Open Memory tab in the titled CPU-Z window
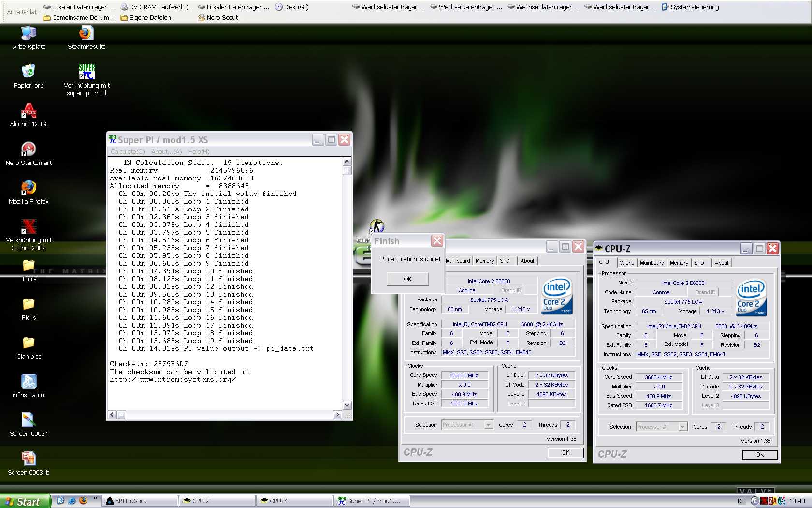The height and width of the screenshot is (508, 812). (679, 263)
